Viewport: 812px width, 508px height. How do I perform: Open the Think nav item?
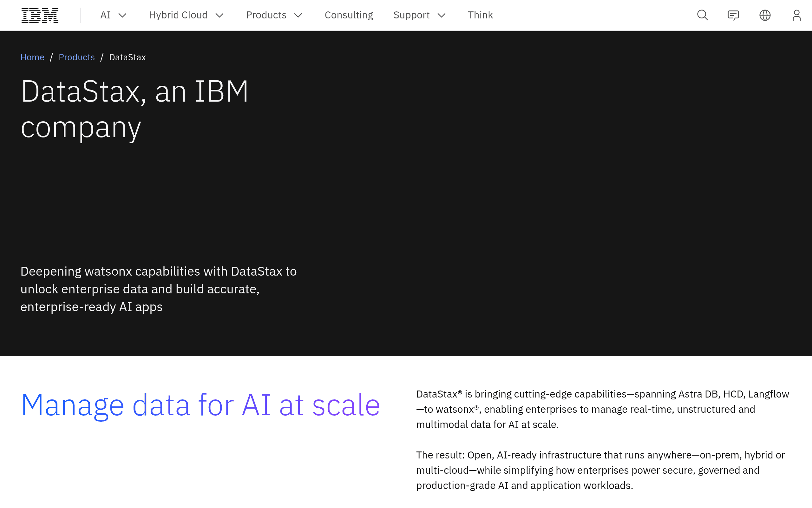coord(480,15)
